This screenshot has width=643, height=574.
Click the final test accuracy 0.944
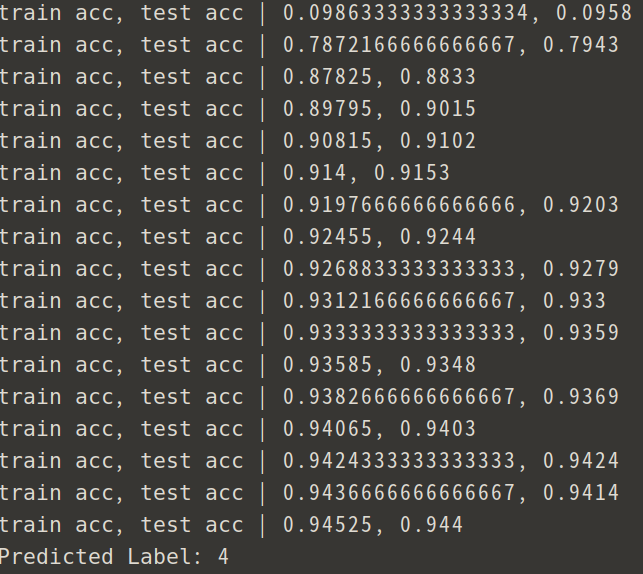(431, 524)
